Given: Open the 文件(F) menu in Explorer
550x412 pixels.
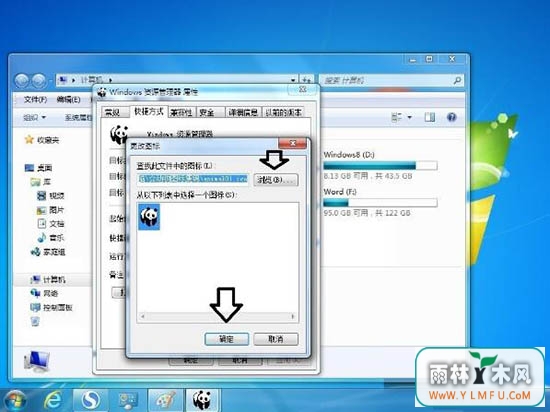Looking at the screenshot, I should pos(35,100).
